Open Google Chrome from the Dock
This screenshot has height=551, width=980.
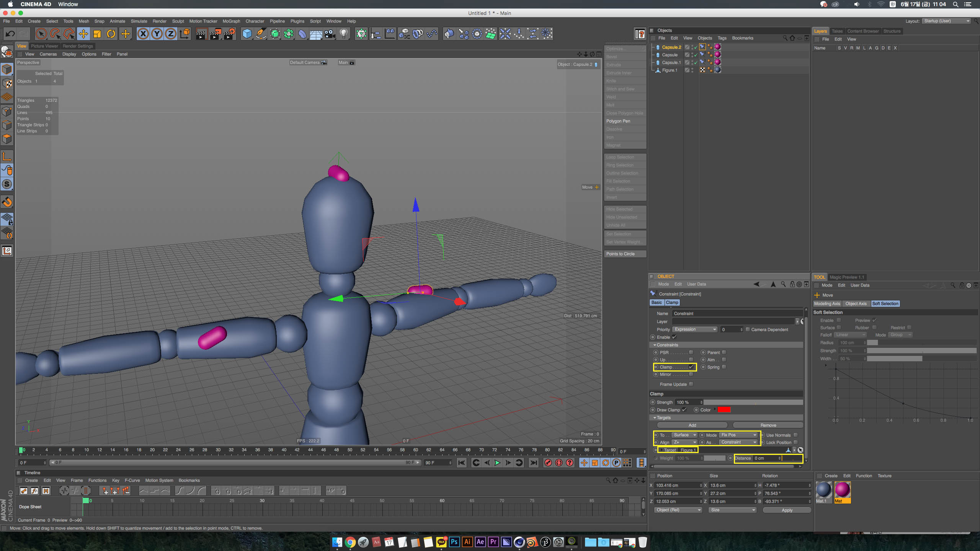point(350,542)
